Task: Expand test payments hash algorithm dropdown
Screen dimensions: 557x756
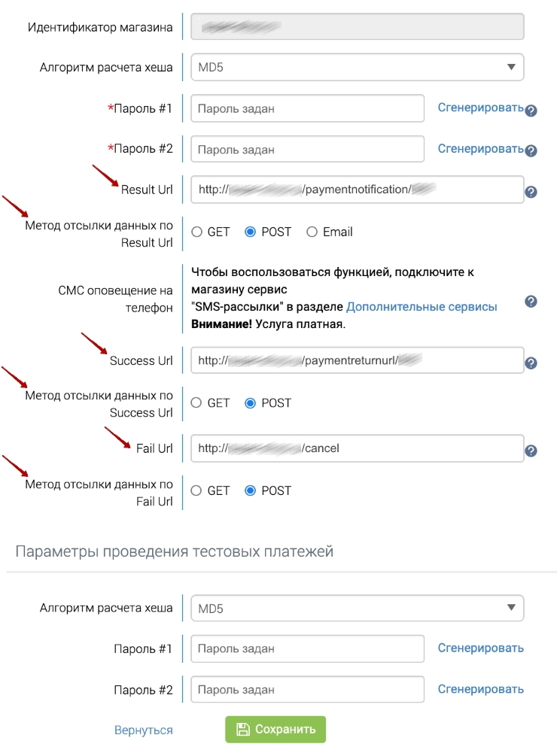Action: (357, 608)
